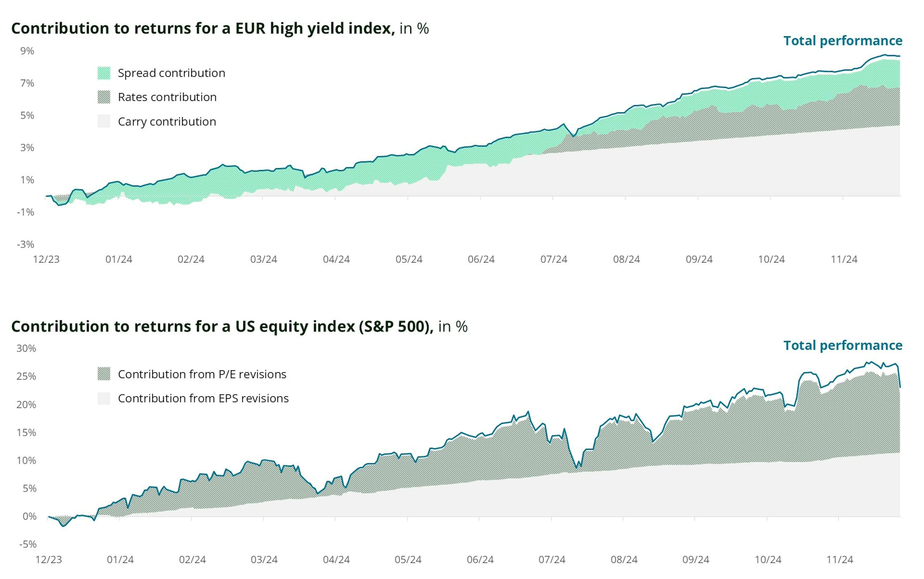This screenshot has width=924, height=579.
Task: Click the 30% y-axis label on bottom chart
Action: 26,348
